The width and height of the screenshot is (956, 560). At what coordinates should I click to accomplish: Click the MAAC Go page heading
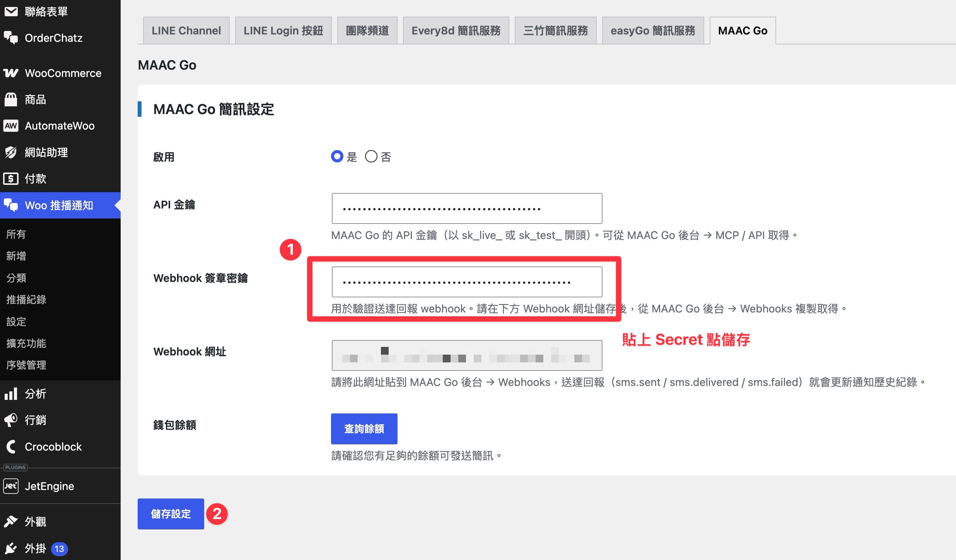(167, 65)
